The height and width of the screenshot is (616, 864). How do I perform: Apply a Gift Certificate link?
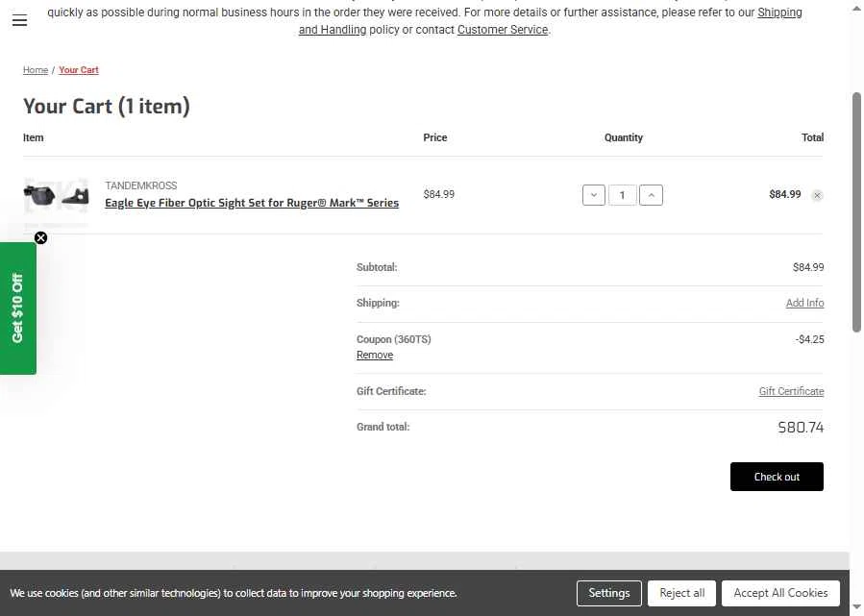[791, 391]
